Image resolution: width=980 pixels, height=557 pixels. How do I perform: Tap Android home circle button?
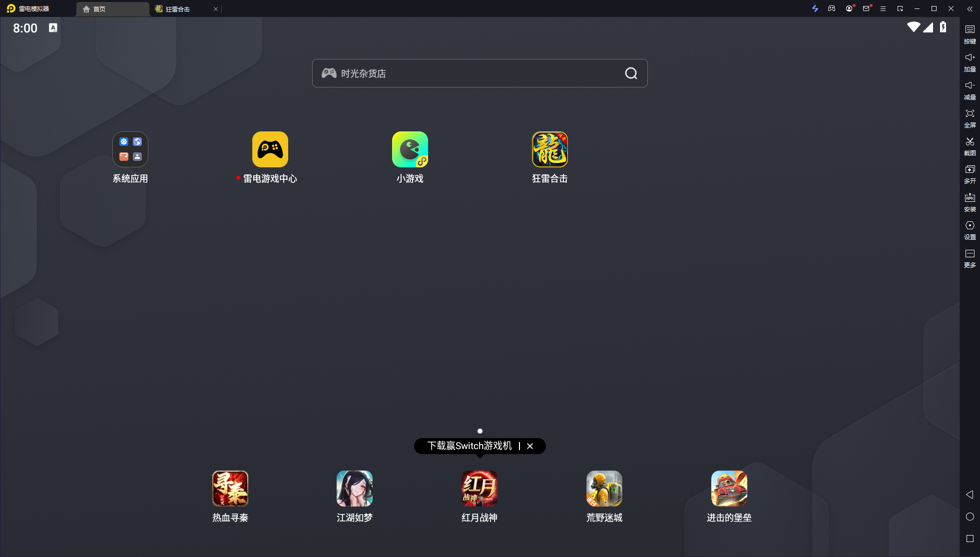[970, 517]
